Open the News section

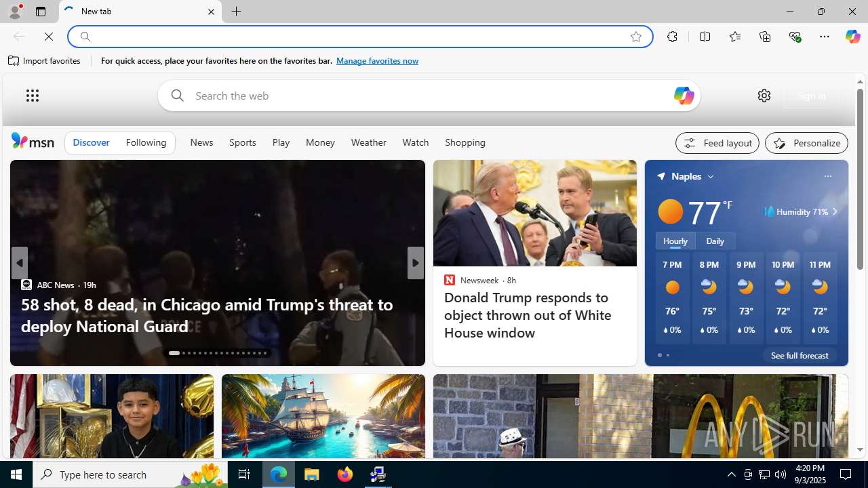pyautogui.click(x=201, y=142)
